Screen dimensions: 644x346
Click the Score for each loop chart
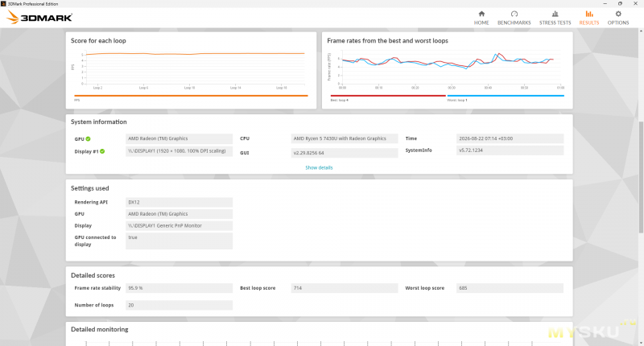click(x=191, y=69)
